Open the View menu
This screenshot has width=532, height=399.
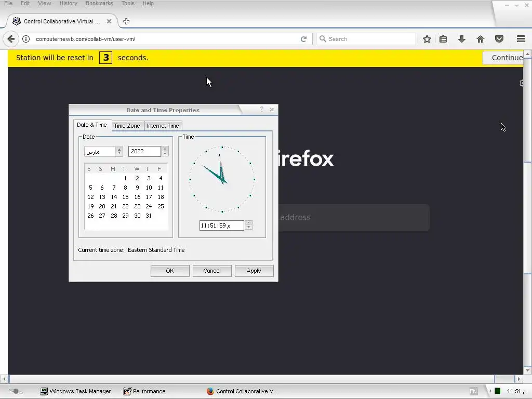click(45, 4)
